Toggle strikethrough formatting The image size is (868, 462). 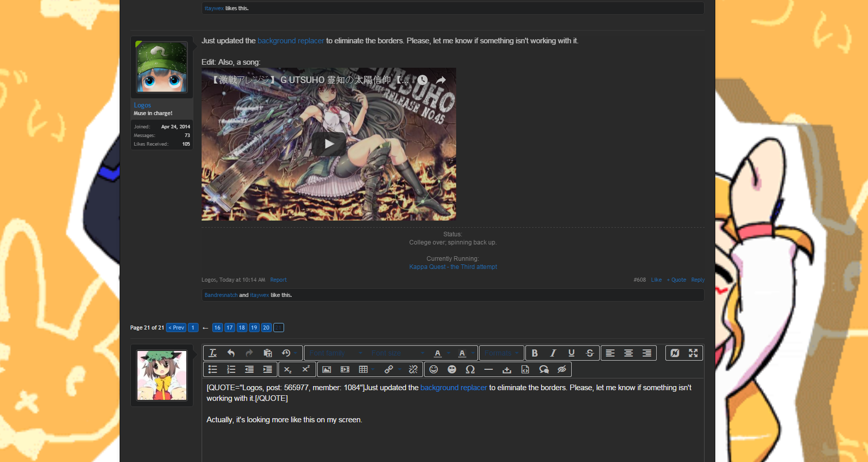[x=590, y=353]
